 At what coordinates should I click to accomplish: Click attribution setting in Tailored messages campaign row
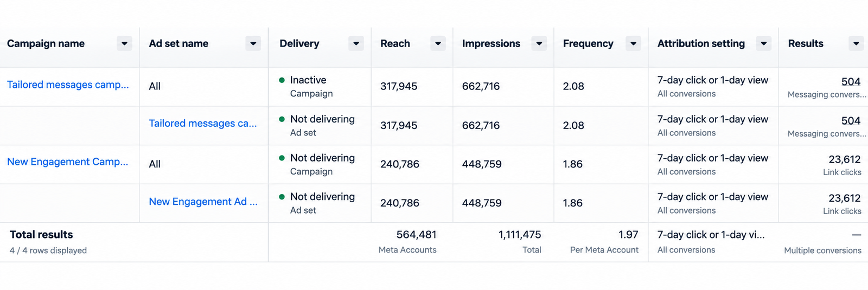pyautogui.click(x=713, y=80)
